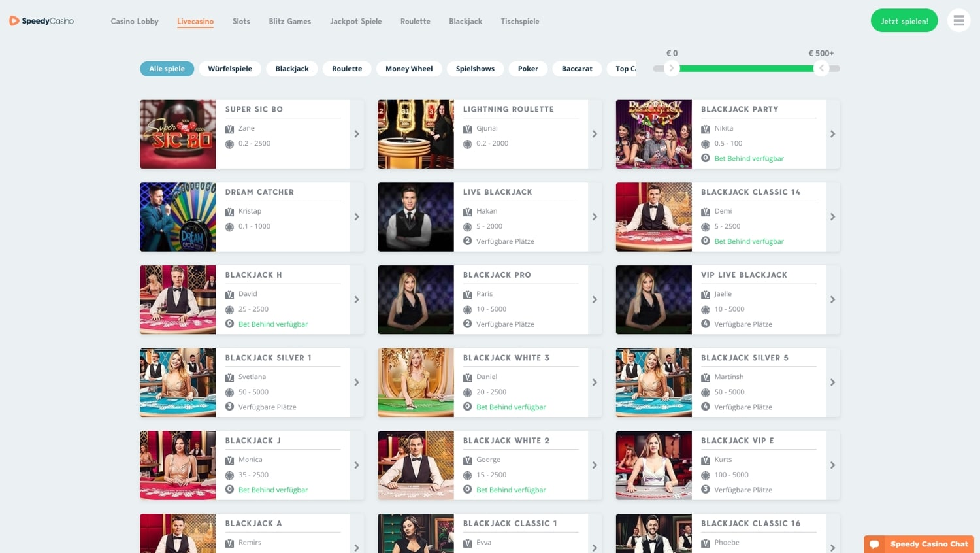
Task: Open Blackjack Party via its arrow
Action: coord(832,134)
